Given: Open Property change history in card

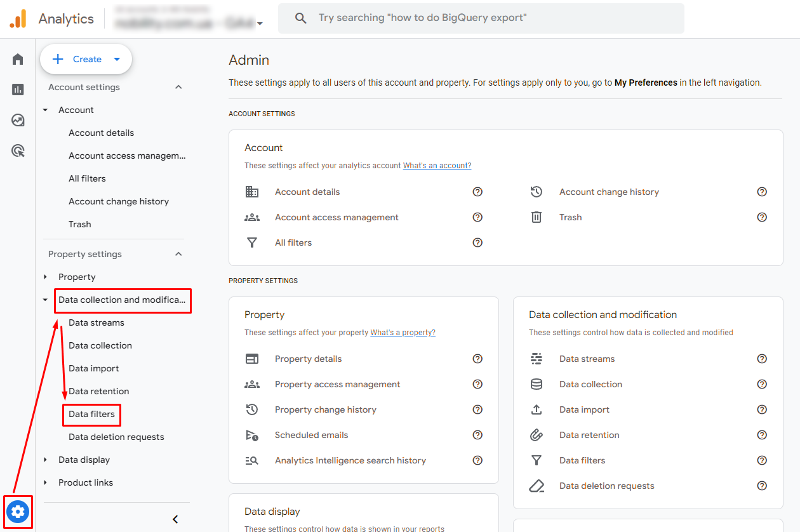Looking at the screenshot, I should [x=326, y=409].
